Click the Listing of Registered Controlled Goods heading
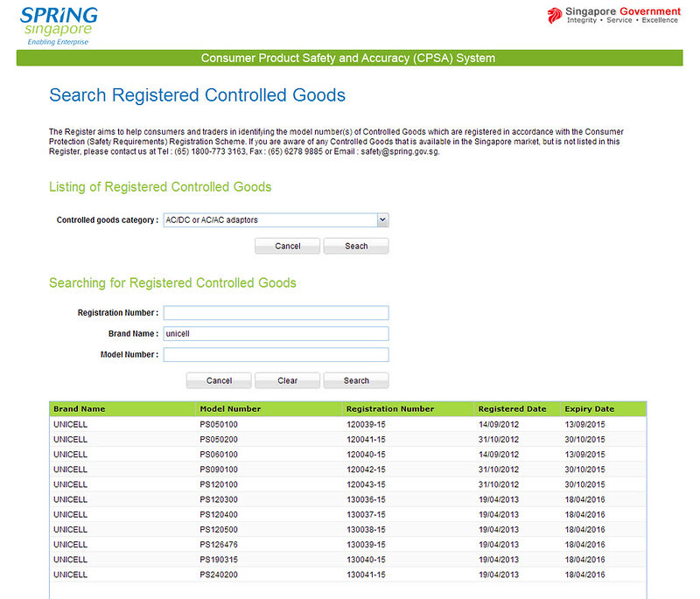The height and width of the screenshot is (599, 700). click(160, 187)
